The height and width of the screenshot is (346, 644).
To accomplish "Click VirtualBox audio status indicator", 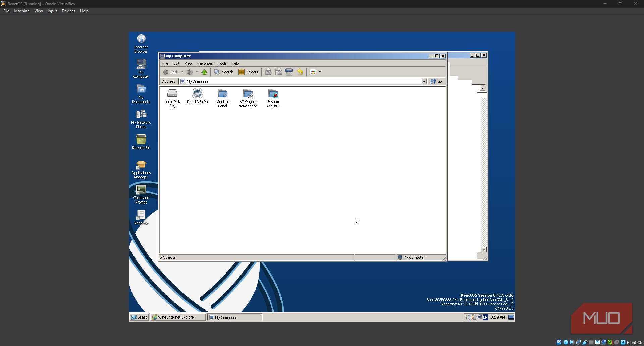I will tap(572, 342).
